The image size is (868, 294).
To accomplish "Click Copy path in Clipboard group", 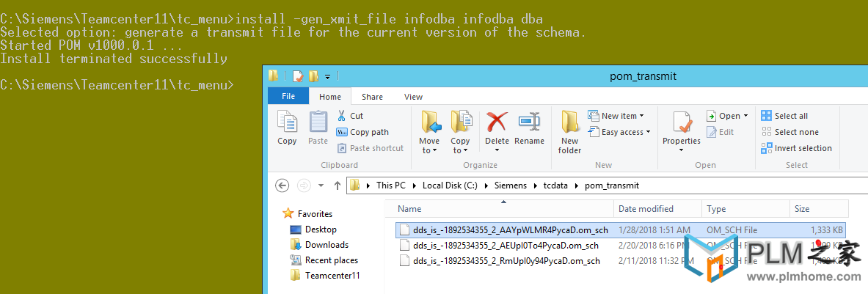I will pyautogui.click(x=362, y=132).
